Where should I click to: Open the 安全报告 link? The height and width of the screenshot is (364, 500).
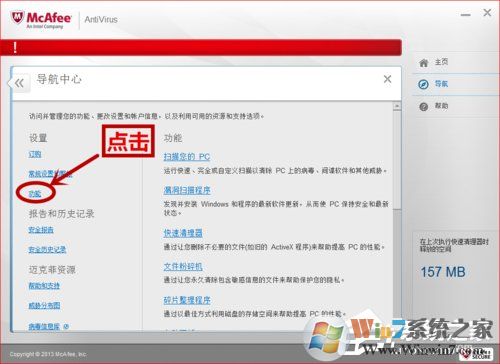(41, 230)
